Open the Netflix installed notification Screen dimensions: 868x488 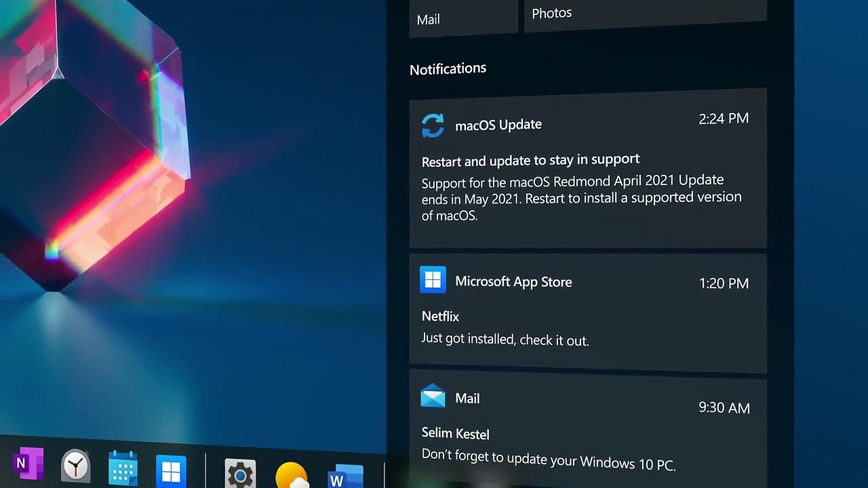tap(588, 312)
